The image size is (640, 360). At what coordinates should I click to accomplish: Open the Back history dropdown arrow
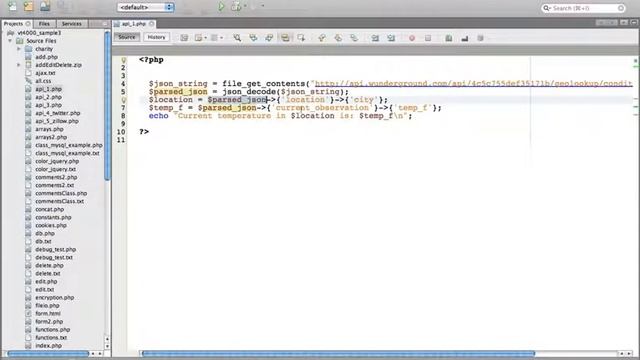click(205, 38)
